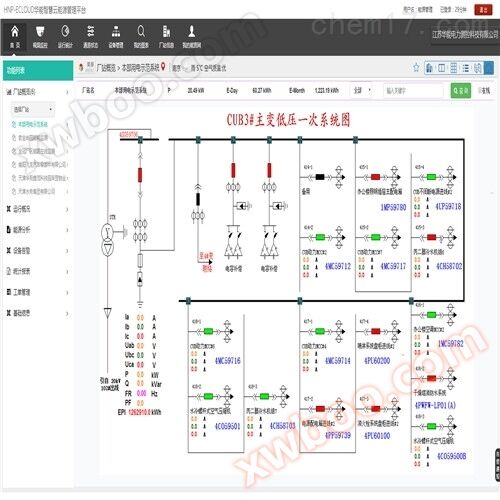
Task: Switch to list view icon in view toolbar
Action: [x=466, y=68]
